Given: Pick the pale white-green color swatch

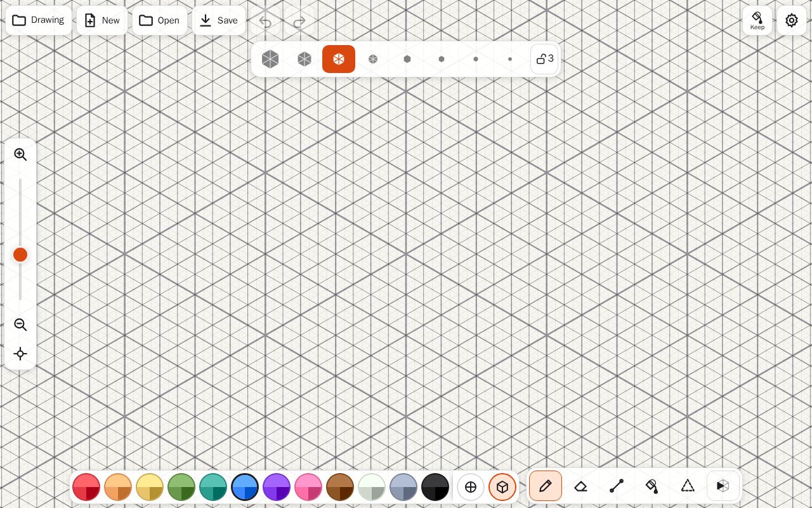Looking at the screenshot, I should tap(372, 487).
